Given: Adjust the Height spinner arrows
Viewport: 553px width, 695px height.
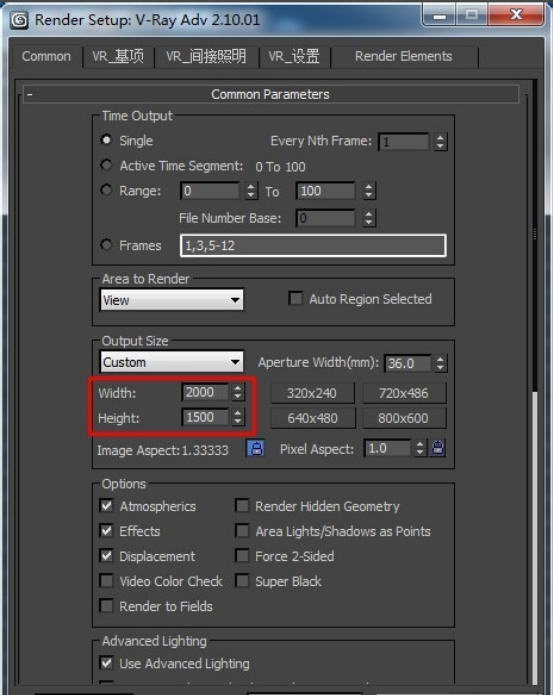Looking at the screenshot, I should [x=238, y=417].
